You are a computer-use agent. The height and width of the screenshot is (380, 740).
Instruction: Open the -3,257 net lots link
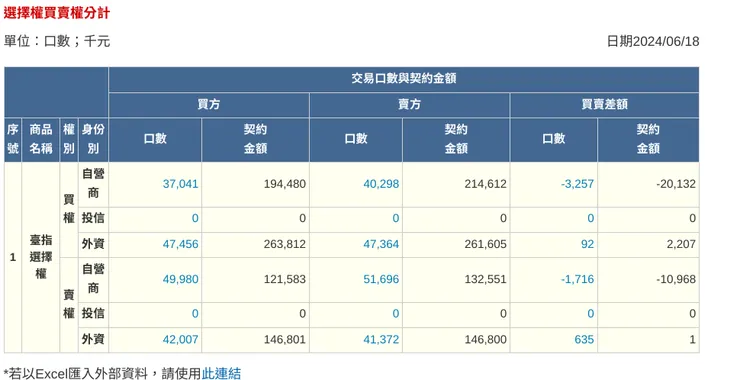(577, 184)
